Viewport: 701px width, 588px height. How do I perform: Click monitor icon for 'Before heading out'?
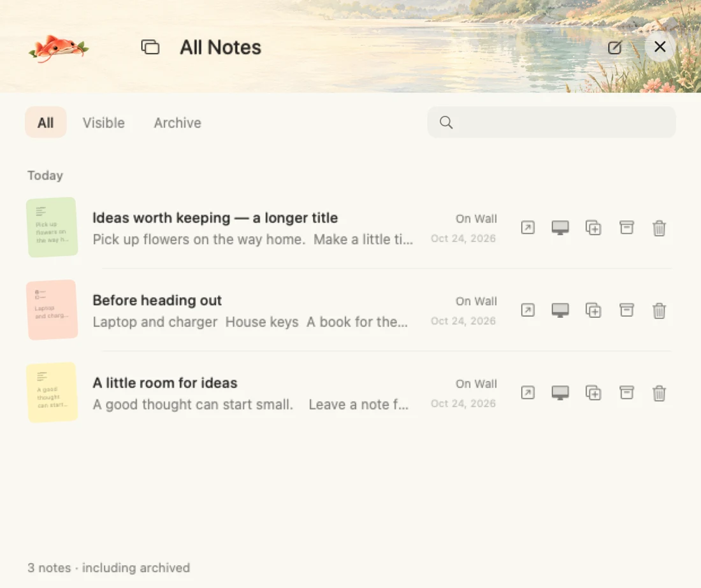(x=560, y=310)
